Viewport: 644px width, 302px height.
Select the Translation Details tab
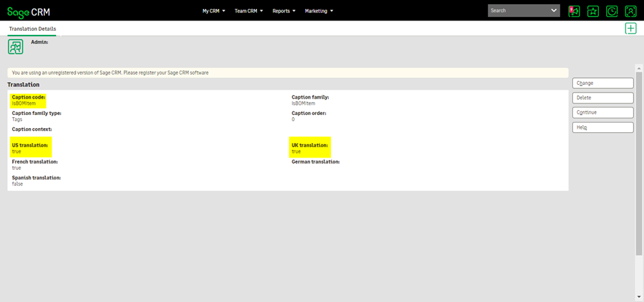click(x=32, y=29)
